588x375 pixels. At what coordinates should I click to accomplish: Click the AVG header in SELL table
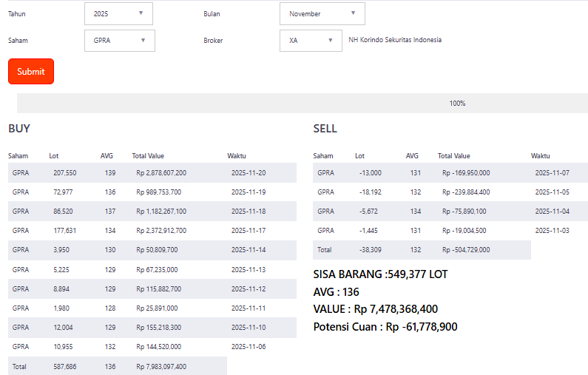(412, 156)
